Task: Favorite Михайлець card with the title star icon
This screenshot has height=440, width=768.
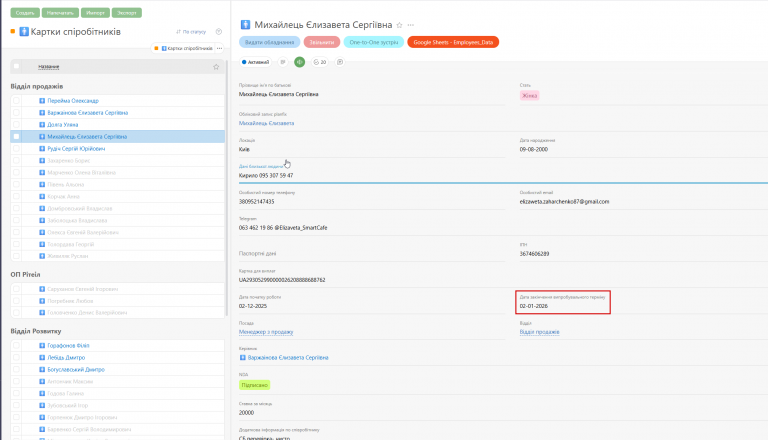Action: tap(399, 25)
